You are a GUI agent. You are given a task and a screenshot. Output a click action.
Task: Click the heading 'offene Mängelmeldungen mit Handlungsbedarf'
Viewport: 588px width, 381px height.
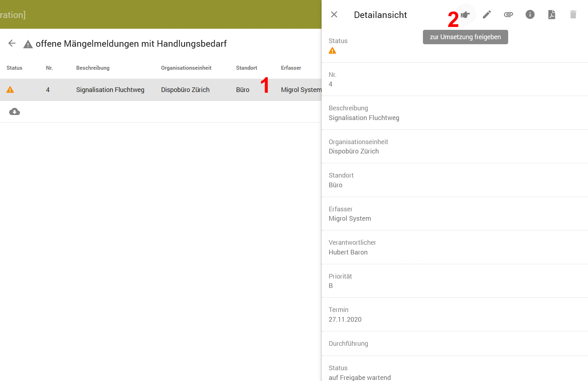coord(131,44)
